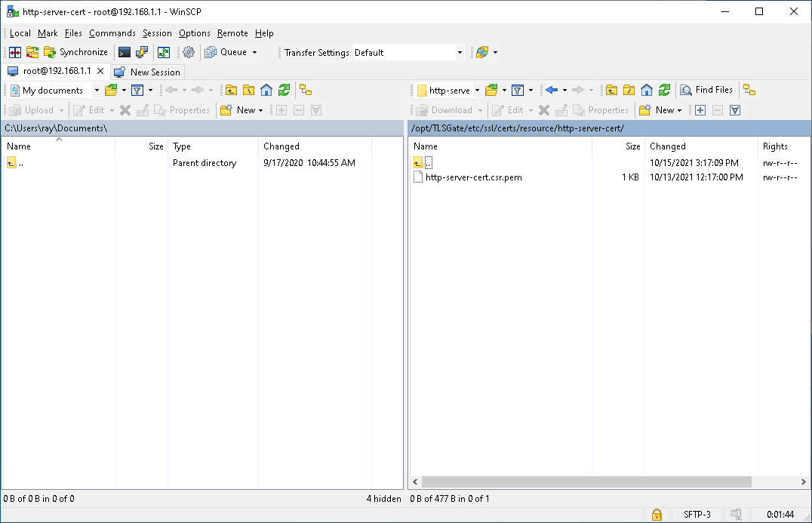Open the Remote menu
This screenshot has width=812, height=523.
pyautogui.click(x=232, y=33)
